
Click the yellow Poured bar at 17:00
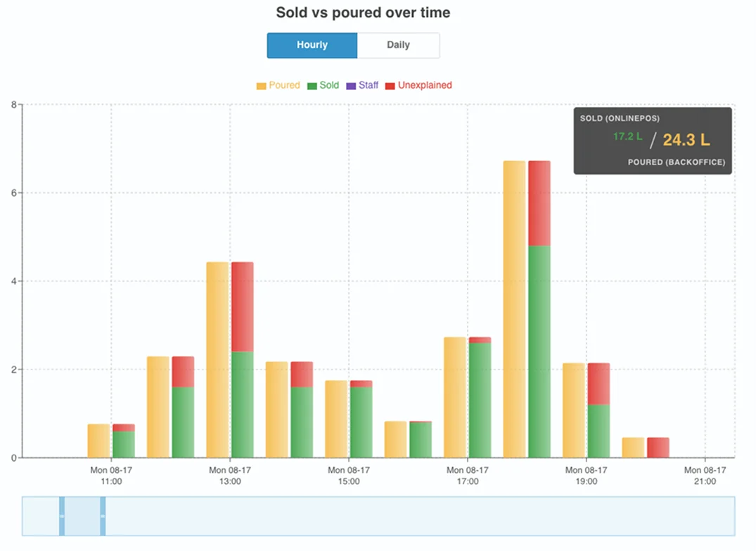[x=455, y=398]
